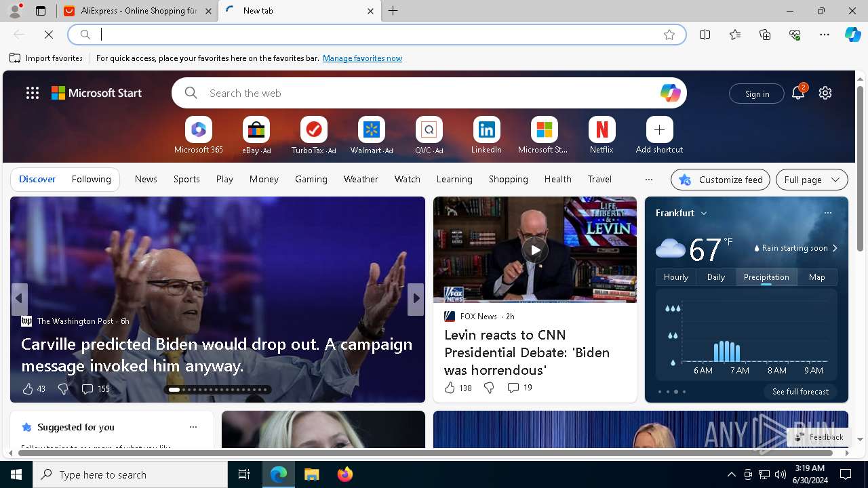Open the eBay ad shortcut
Image resolution: width=868 pixels, height=488 pixels.
pyautogui.click(x=256, y=129)
